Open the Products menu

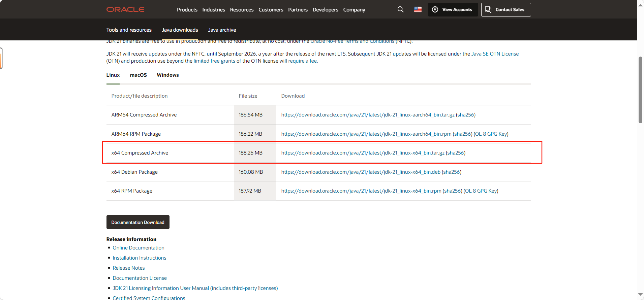coord(187,10)
